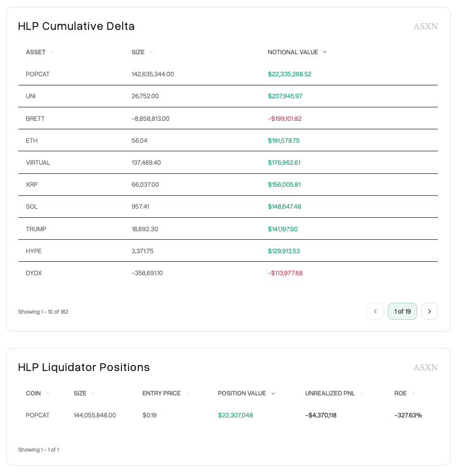458x476 pixels.
Task: Click Position Value sort arrow icon
Action: [273, 394]
